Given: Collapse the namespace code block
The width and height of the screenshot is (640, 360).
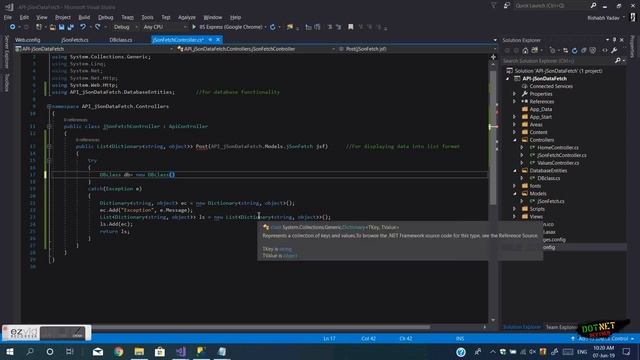Looking at the screenshot, I should click(49, 106).
